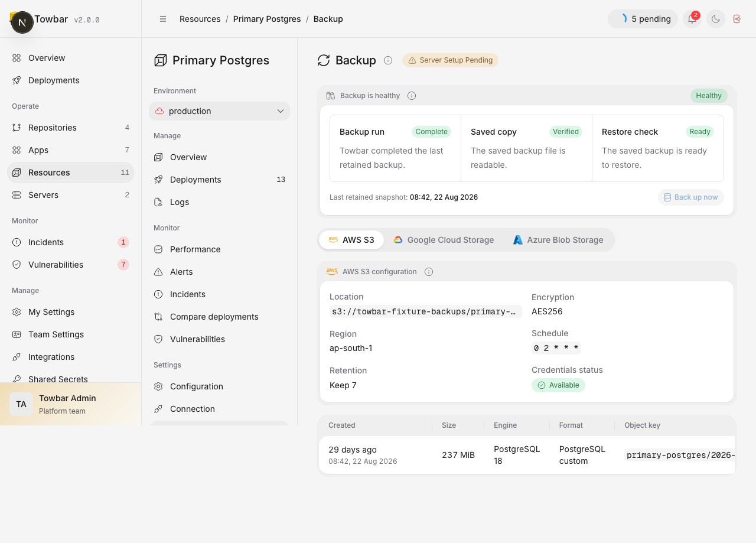756x543 pixels.
Task: Click the AES256 encryption value
Action: tap(547, 311)
